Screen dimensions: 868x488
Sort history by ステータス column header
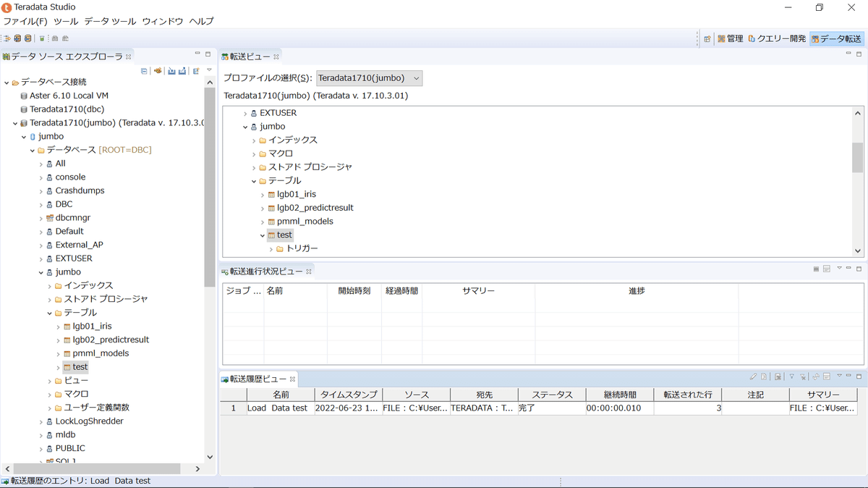tap(553, 395)
